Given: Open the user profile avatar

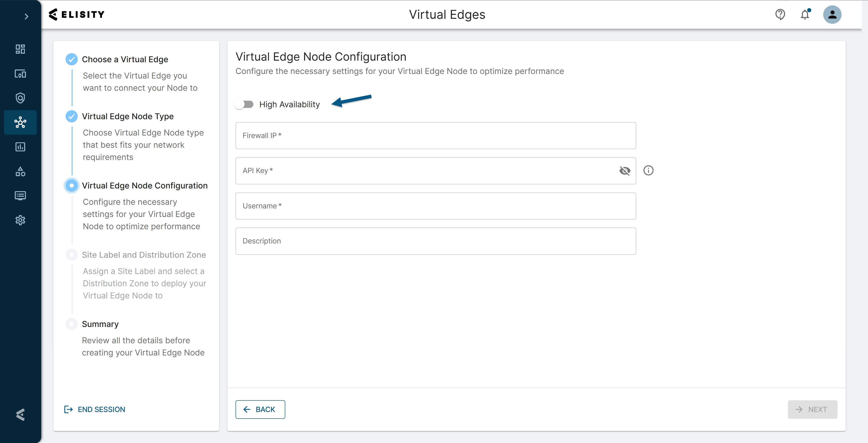Looking at the screenshot, I should click(832, 14).
